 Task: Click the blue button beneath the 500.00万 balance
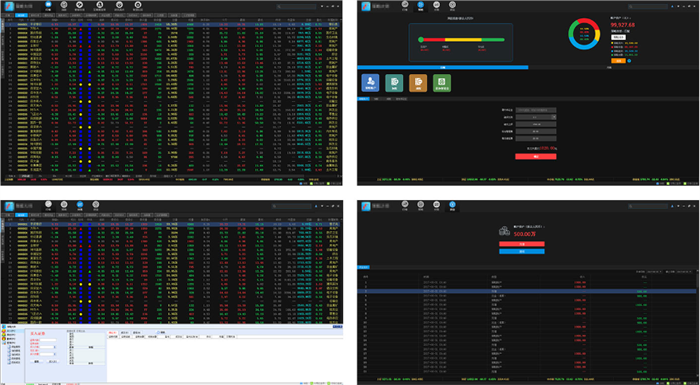(522, 251)
